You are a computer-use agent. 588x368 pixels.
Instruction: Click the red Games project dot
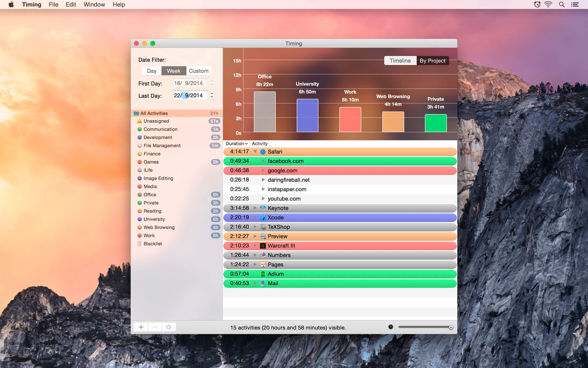(x=139, y=162)
